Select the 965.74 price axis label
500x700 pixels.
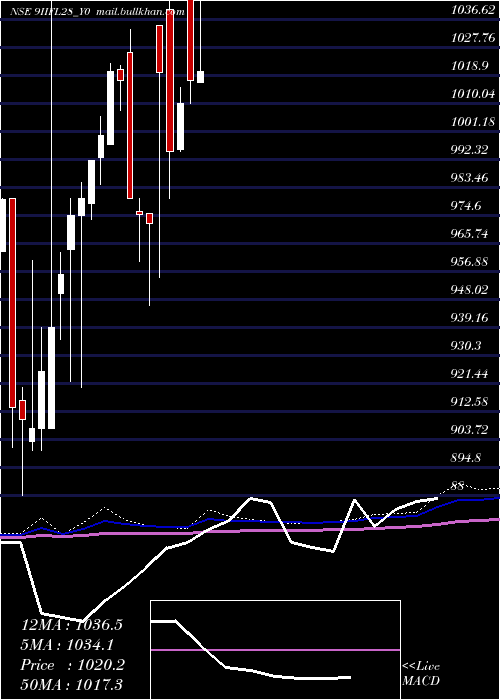(469, 233)
